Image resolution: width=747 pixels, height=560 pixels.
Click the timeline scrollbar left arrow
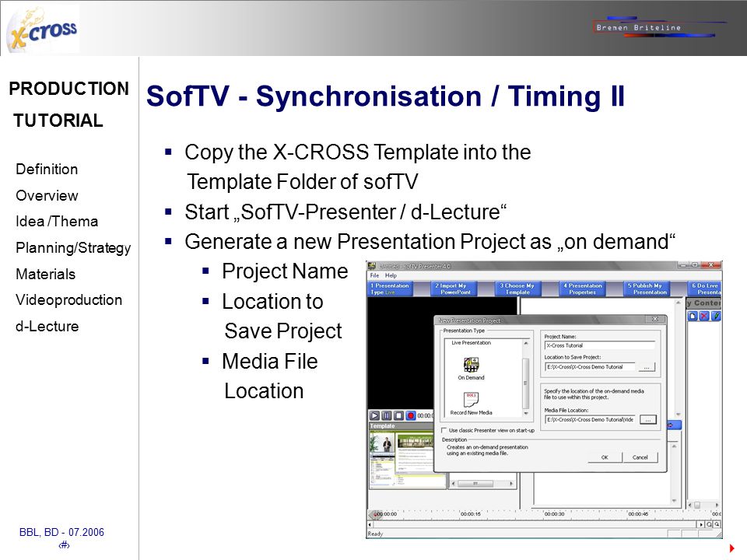(370, 524)
